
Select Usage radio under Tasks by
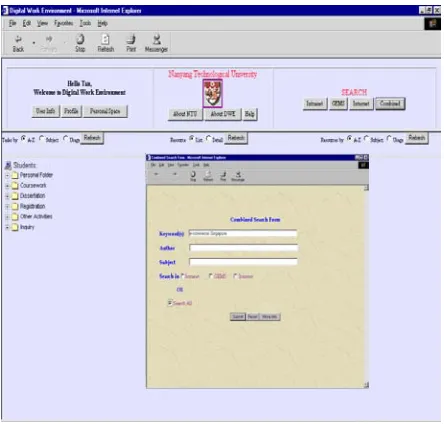click(66, 138)
